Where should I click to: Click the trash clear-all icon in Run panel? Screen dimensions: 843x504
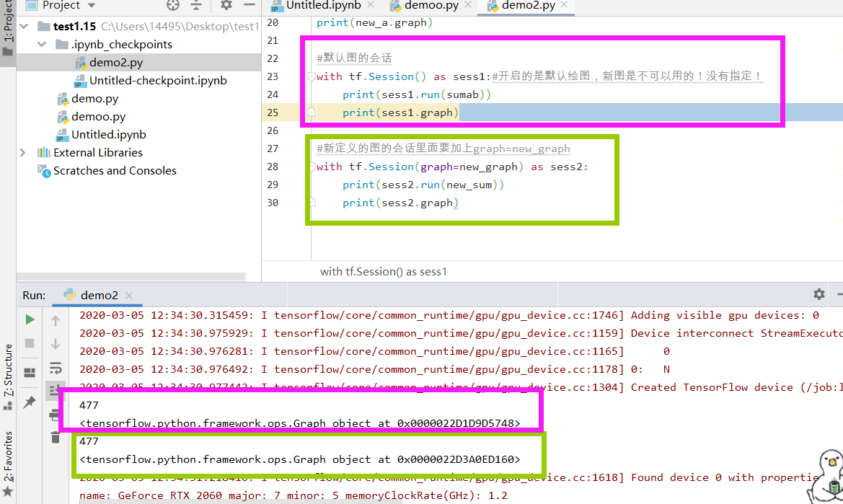[x=56, y=437]
